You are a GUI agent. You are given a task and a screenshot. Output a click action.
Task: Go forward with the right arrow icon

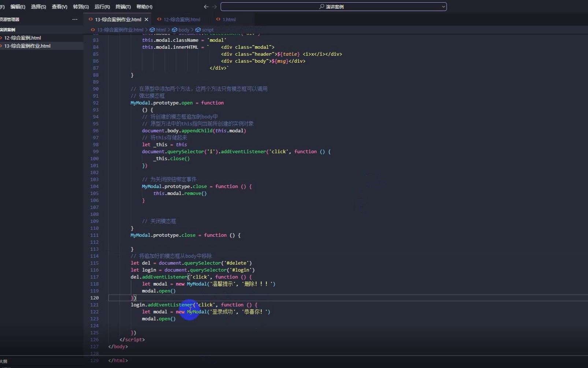click(215, 7)
